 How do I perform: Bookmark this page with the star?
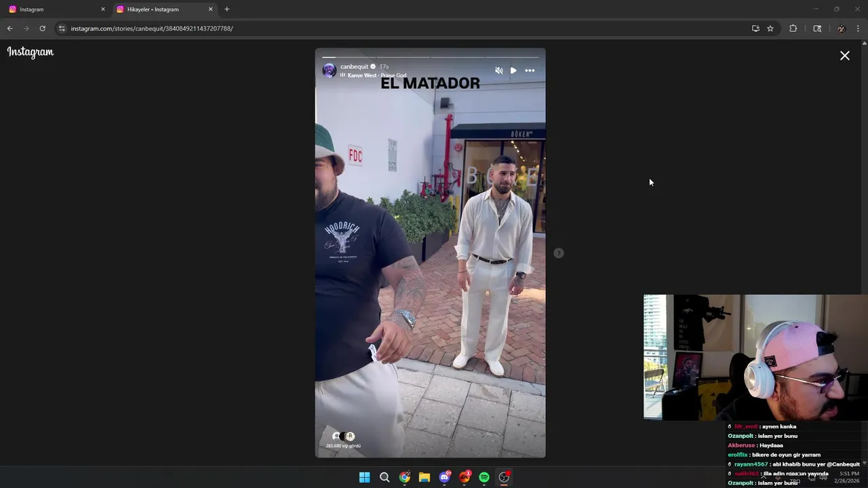click(770, 28)
